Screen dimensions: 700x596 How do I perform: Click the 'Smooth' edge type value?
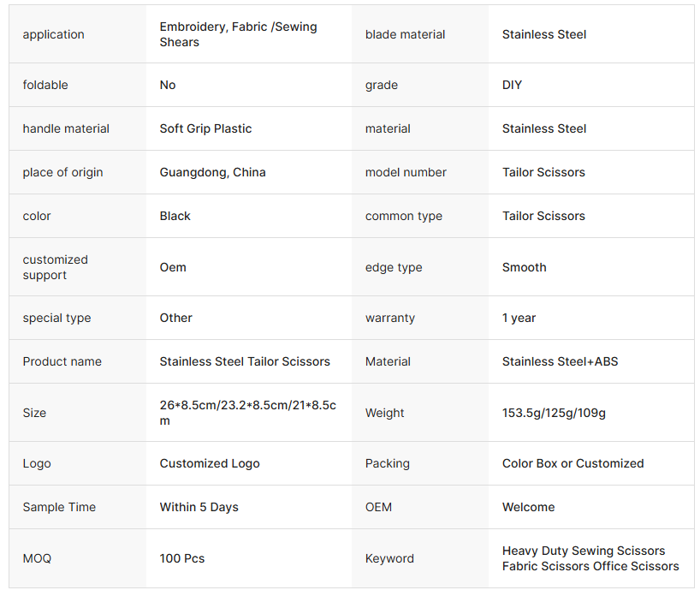pyautogui.click(x=524, y=268)
